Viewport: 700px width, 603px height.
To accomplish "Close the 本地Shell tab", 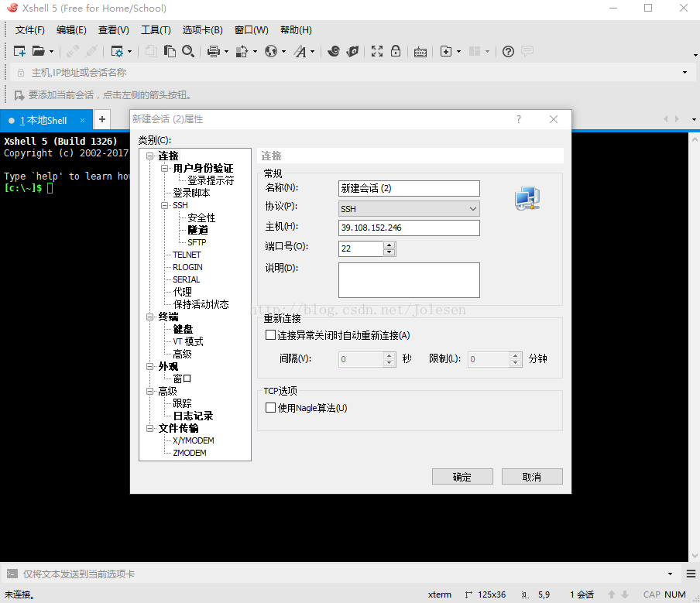I will (82, 120).
